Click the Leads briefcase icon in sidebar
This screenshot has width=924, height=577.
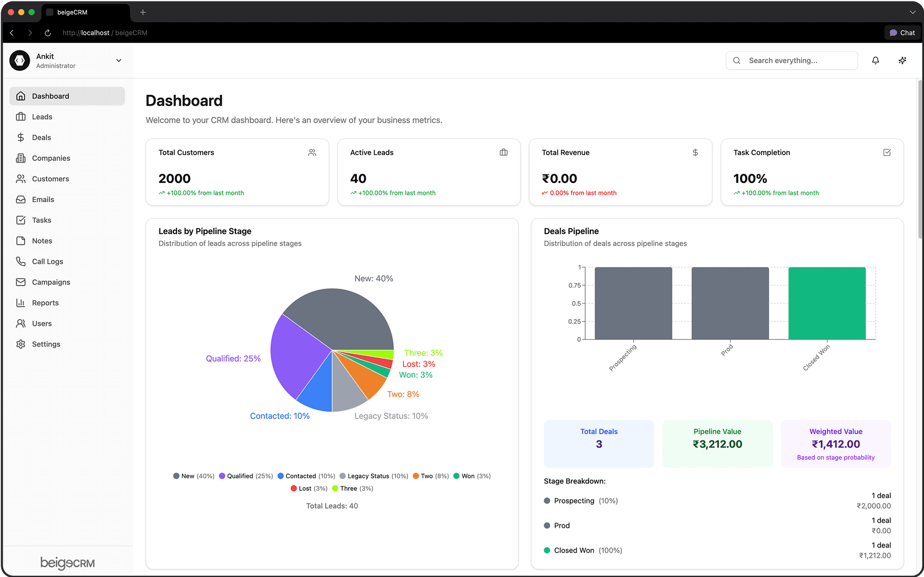pos(21,117)
